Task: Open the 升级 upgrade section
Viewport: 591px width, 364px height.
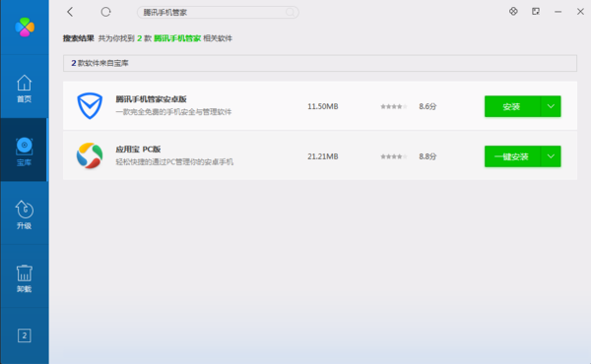Action: (24, 214)
